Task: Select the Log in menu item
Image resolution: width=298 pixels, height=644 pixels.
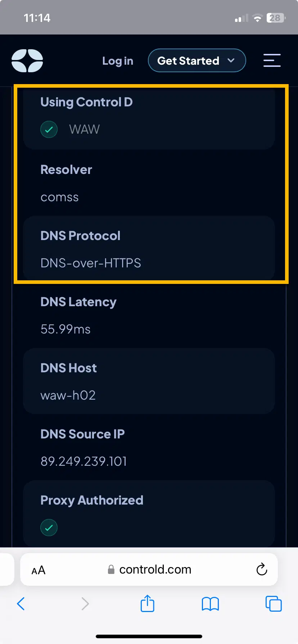Action: 118,61
